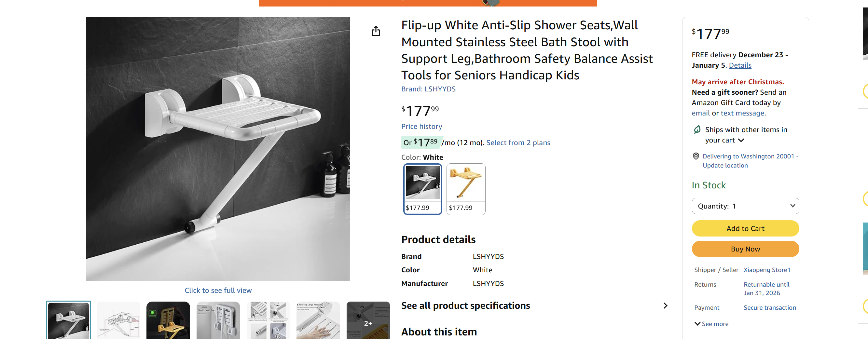This screenshot has height=339, width=868.
Task: Select the yellow color variant
Action: 466,189
